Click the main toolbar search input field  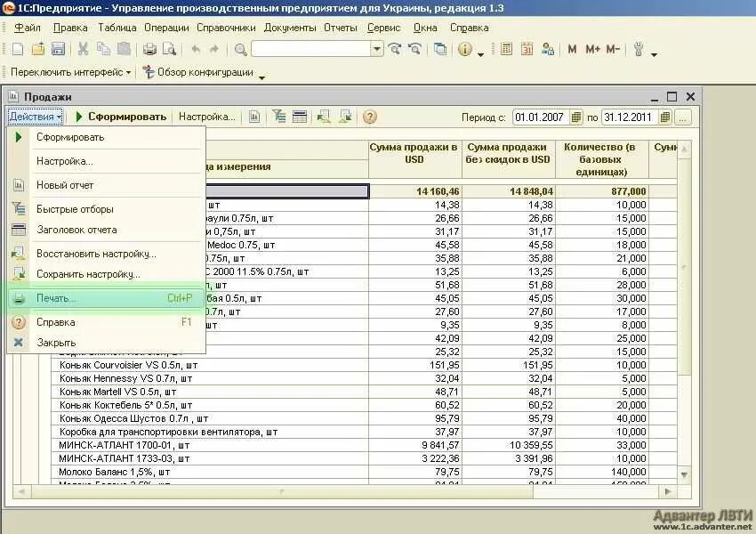(311, 49)
